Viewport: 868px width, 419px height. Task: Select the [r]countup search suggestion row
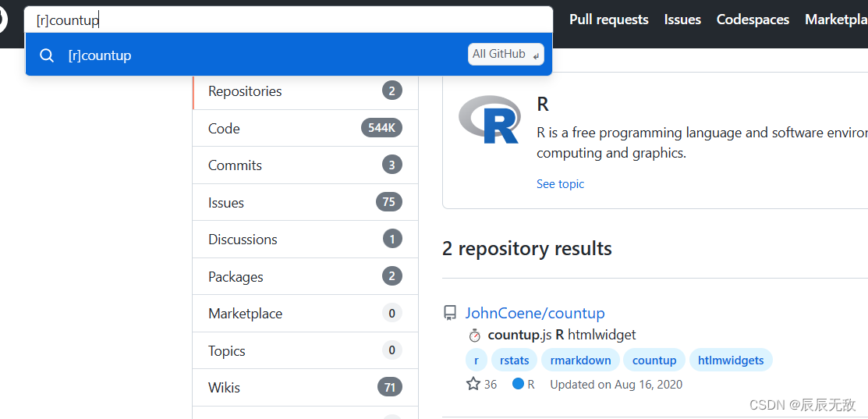click(x=289, y=55)
